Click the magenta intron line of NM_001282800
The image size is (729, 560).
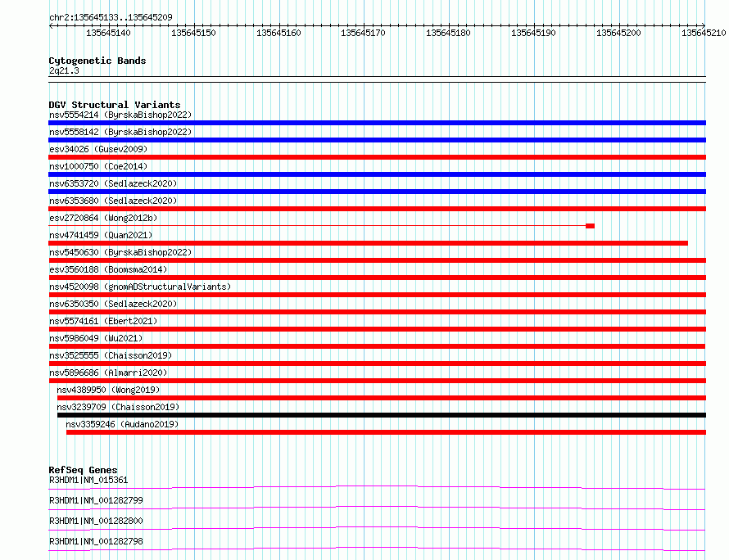click(x=377, y=527)
